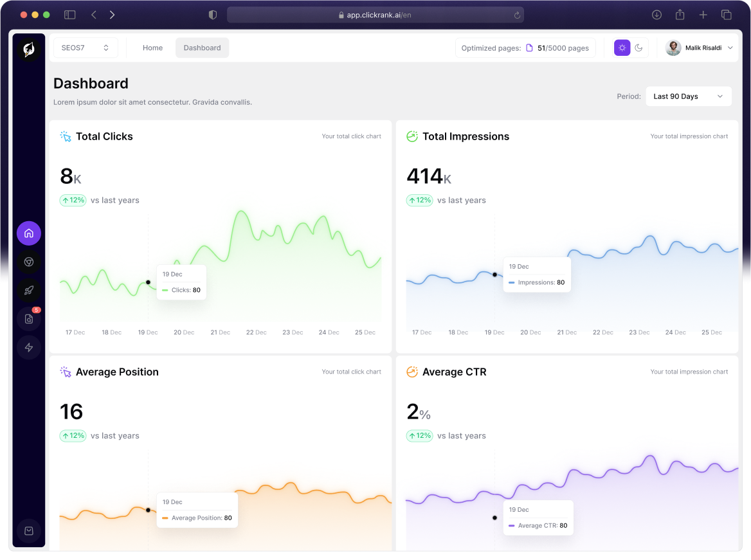Switch to dark mode with moon toggle
Screen dimensions: 751x560
pos(638,48)
